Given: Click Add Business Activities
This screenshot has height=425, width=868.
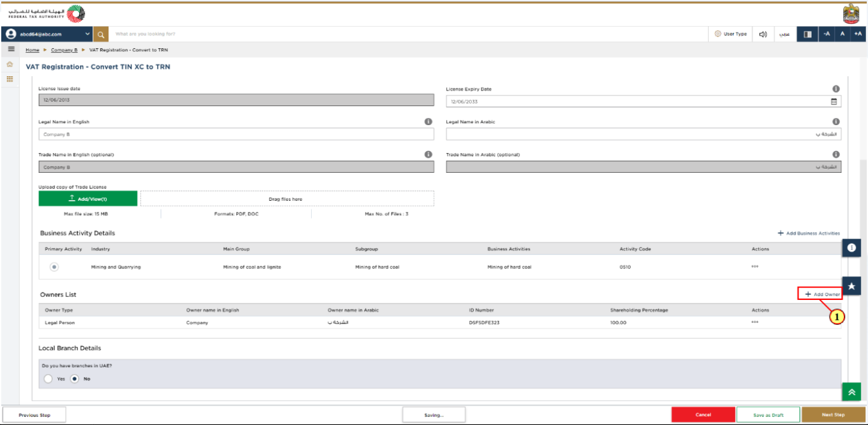Looking at the screenshot, I should pyautogui.click(x=808, y=234).
